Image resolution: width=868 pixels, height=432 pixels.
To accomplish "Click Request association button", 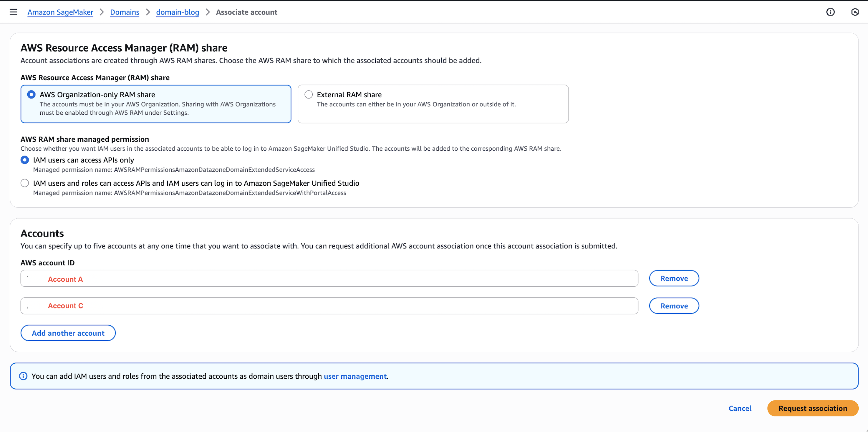I will click(x=812, y=408).
